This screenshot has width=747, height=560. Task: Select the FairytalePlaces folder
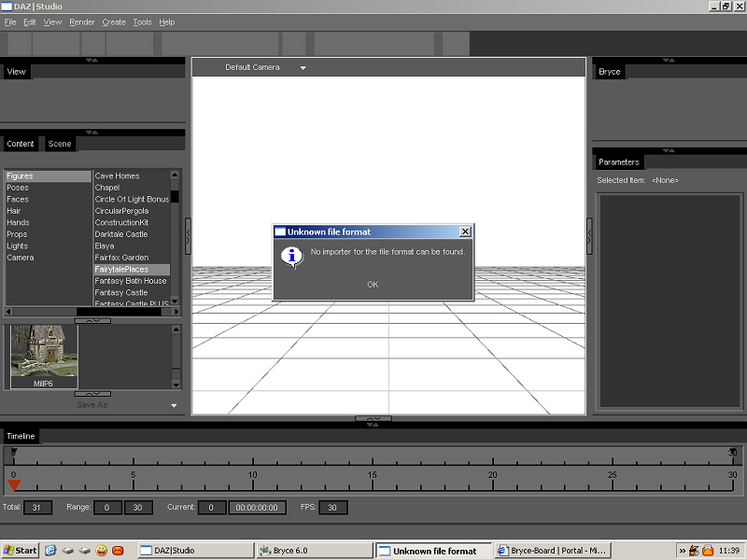pyautogui.click(x=132, y=269)
